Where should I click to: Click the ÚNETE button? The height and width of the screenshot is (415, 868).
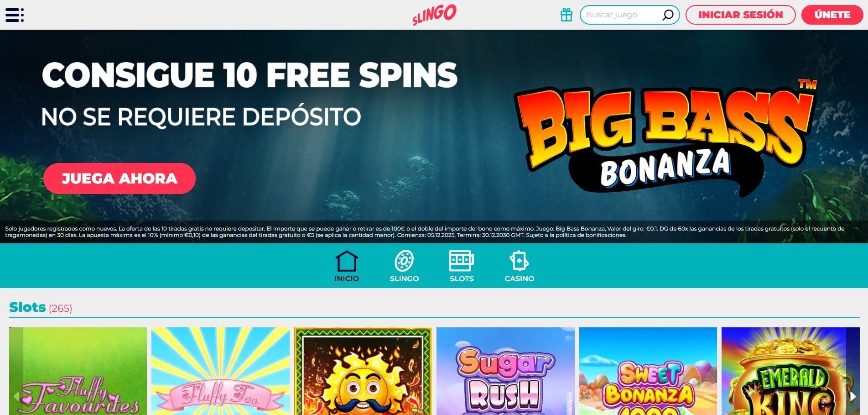832,15
